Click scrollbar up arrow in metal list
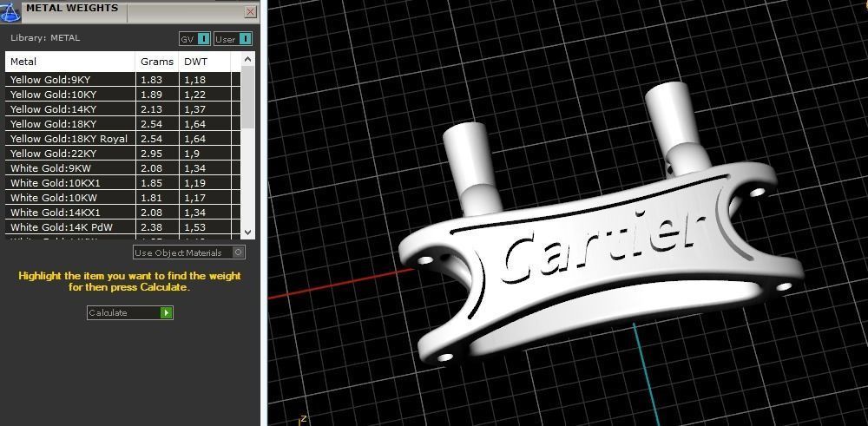868x426 pixels. tap(247, 59)
